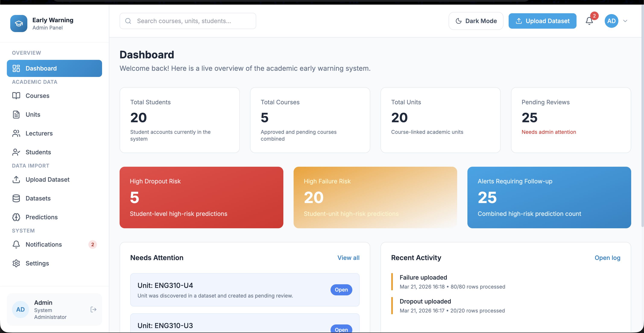Click the Unit: ENG310-U4 title

click(165, 286)
